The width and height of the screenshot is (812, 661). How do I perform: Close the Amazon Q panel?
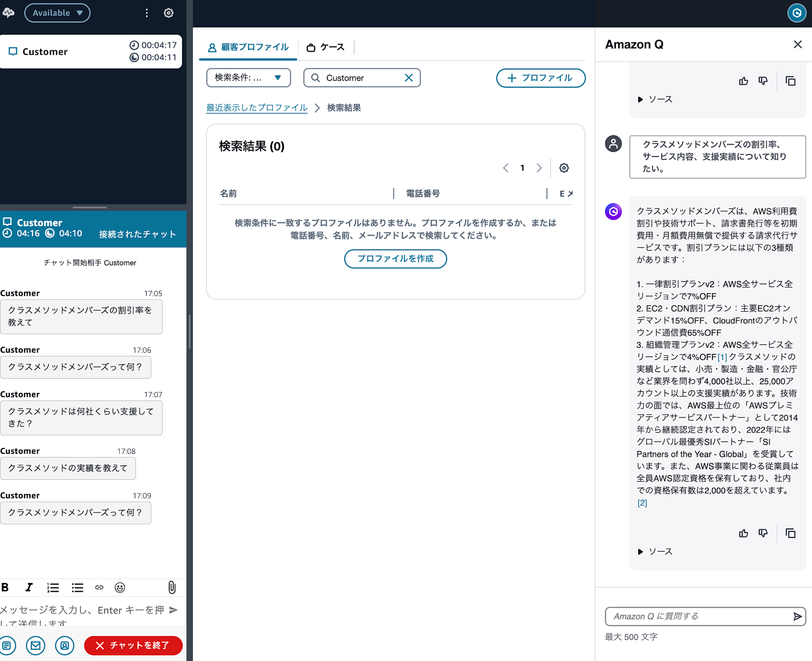797,44
